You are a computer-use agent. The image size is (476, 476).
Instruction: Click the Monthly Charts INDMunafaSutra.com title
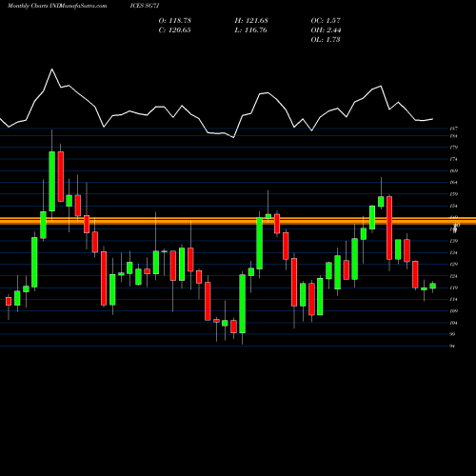(x=57, y=6)
